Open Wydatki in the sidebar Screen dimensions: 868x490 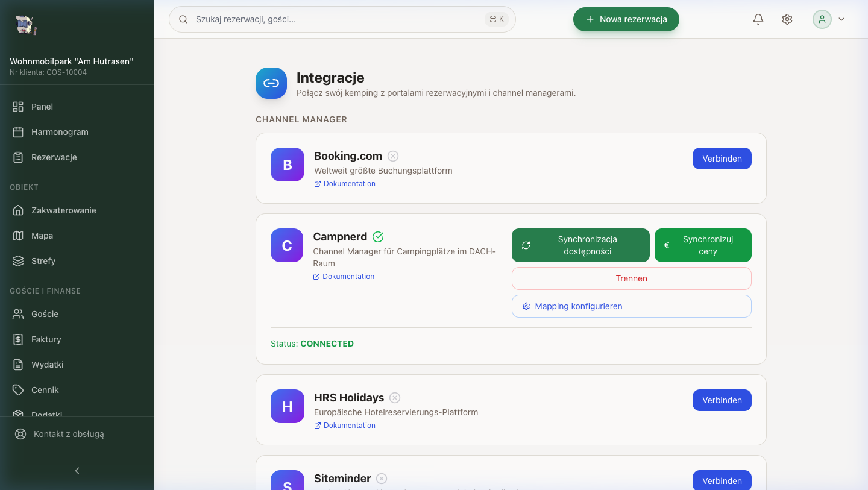[x=77, y=365]
